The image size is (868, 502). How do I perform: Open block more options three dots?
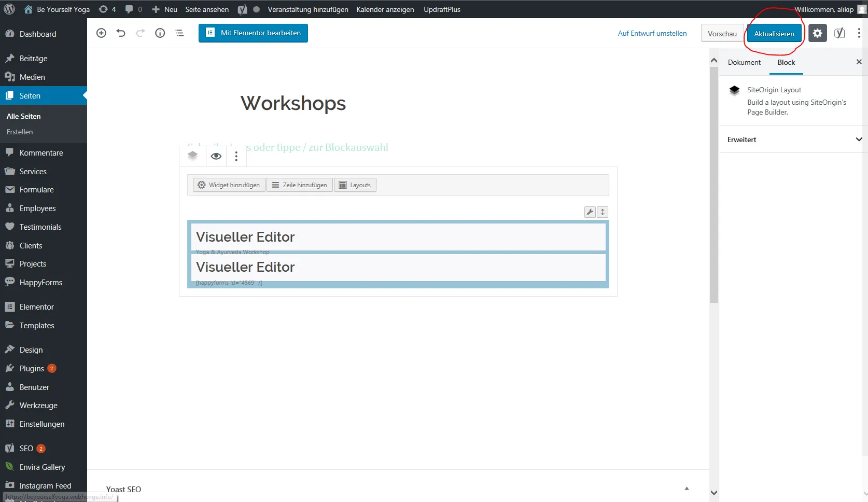[x=236, y=156]
